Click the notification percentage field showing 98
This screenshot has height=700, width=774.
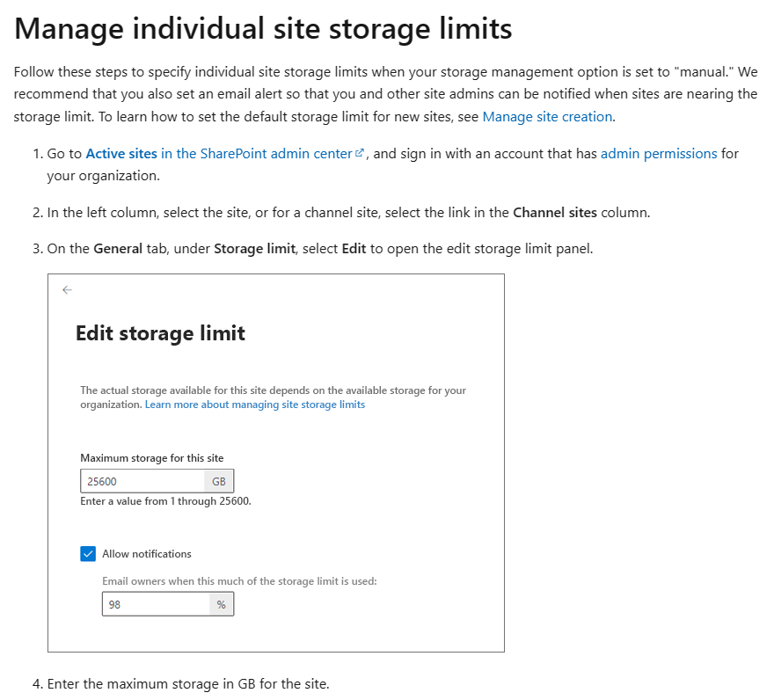(155, 604)
